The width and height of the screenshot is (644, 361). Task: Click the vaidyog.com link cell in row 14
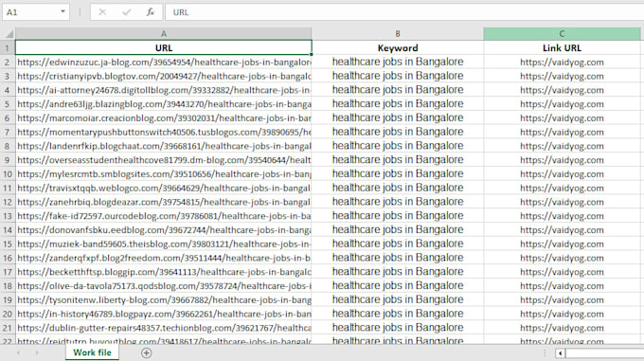click(562, 229)
